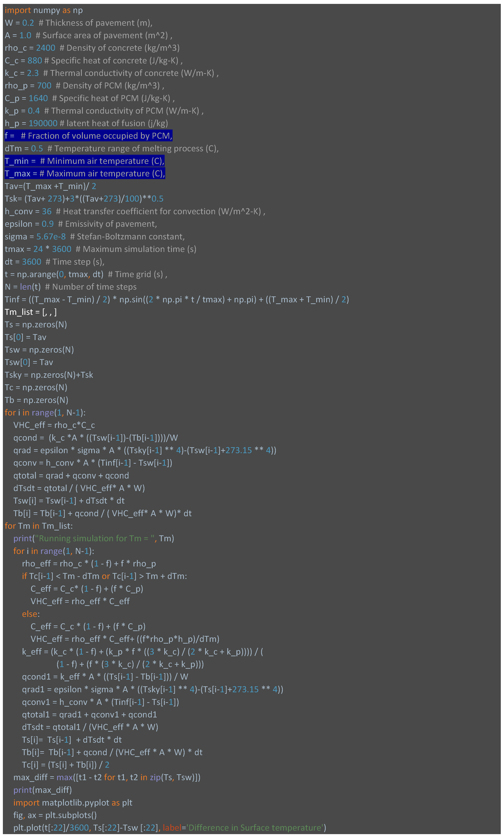Click the 'N = len(t)' line

pos(71,287)
